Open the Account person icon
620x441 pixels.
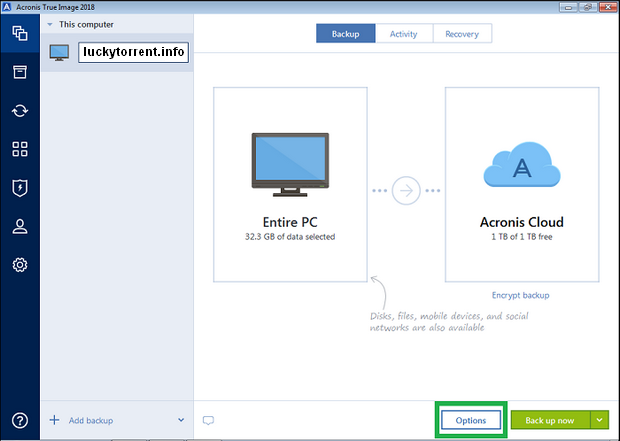[20, 226]
